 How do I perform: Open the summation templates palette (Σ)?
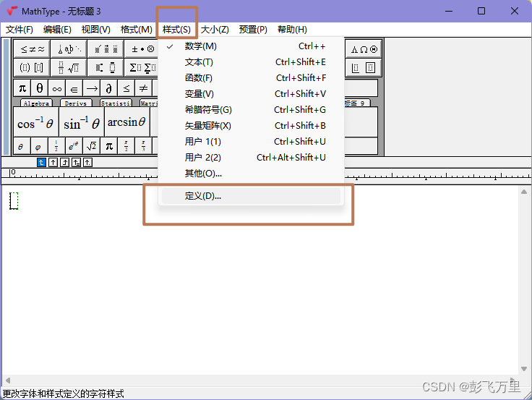tap(142, 67)
